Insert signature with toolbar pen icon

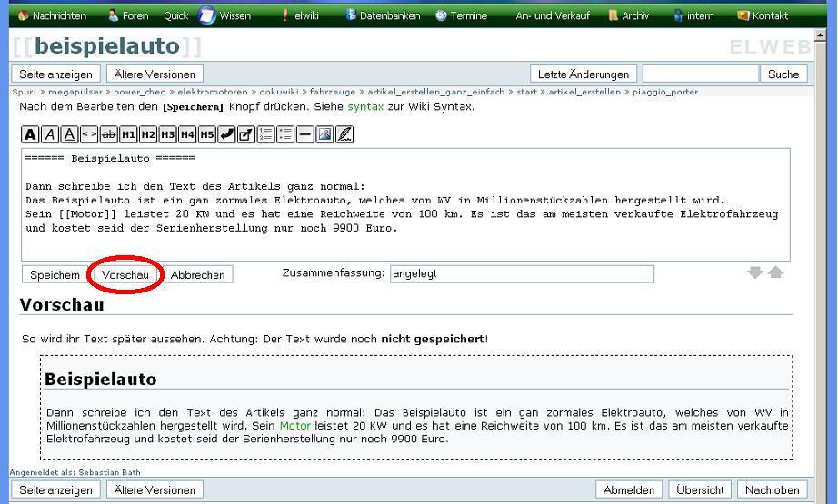tap(344, 134)
